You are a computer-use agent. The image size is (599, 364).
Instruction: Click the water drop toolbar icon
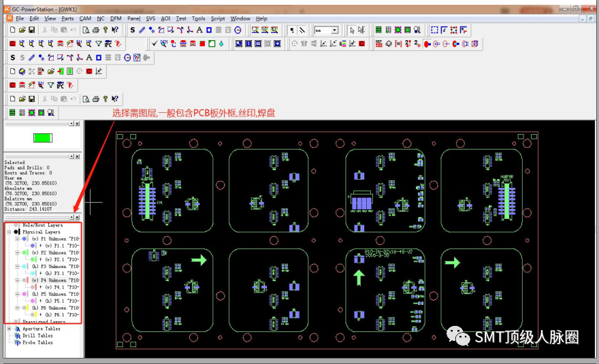point(221,44)
